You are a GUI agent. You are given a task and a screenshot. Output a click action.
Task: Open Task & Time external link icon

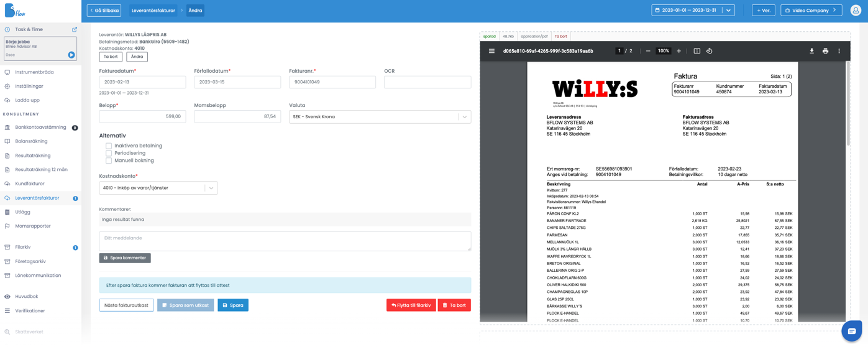[x=75, y=29]
